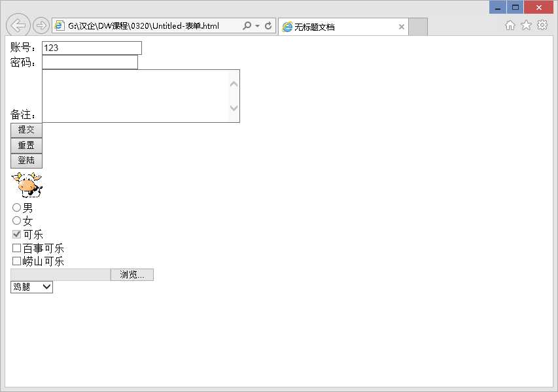Click the textarea scroll up arrow
Screen dimensions: 558x392
tap(234, 84)
